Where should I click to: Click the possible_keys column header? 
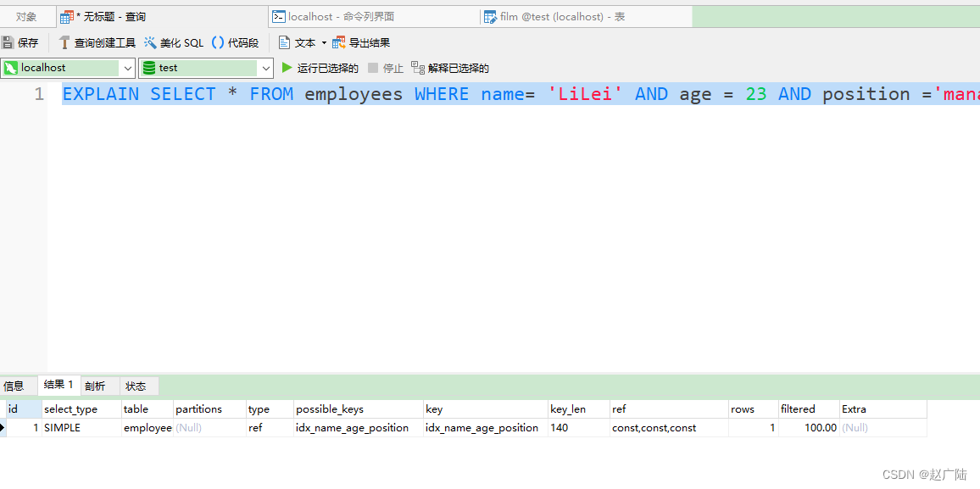click(359, 409)
